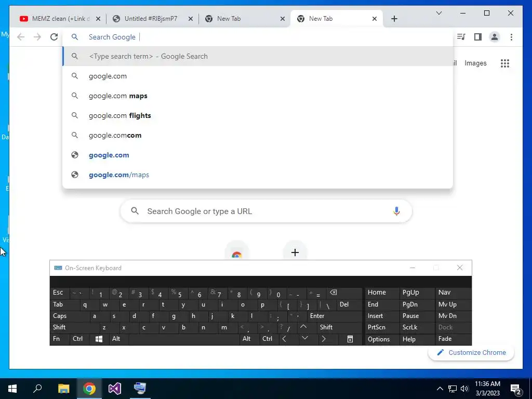
Task: Open network icon in system tray
Action: (x=453, y=389)
